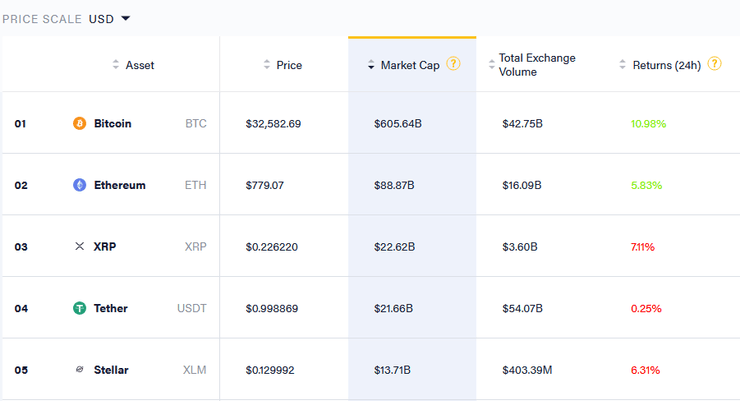
Task: Open the Tether asset link
Action: point(111,308)
